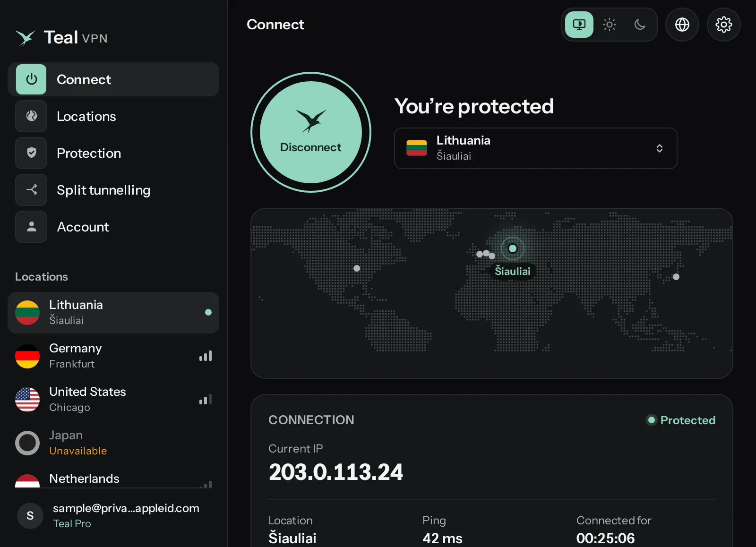This screenshot has width=756, height=547.
Task: Open settings gear button
Action: tap(723, 25)
